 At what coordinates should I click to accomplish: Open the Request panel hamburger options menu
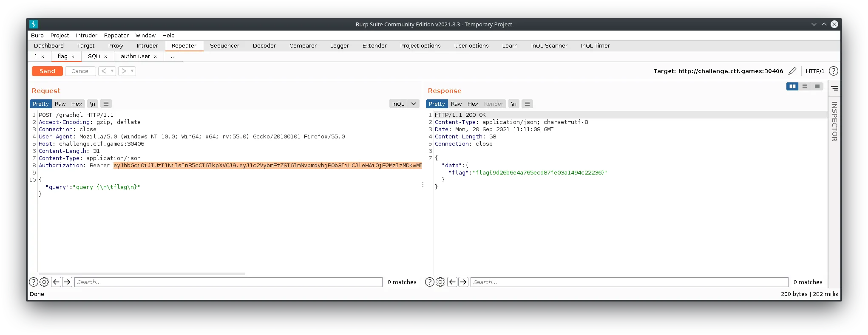(106, 104)
